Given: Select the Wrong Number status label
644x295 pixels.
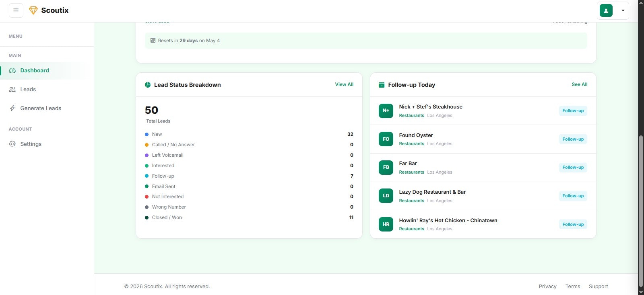Looking at the screenshot, I should [169, 207].
